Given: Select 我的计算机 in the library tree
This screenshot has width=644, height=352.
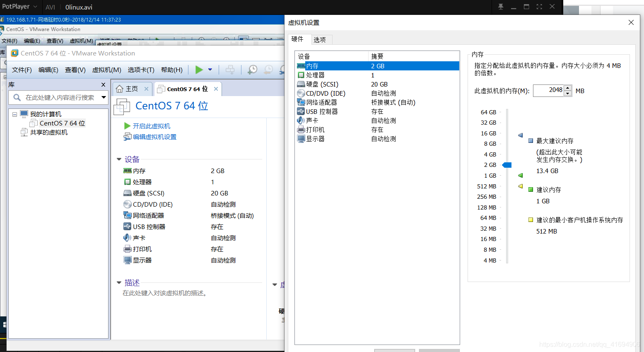Looking at the screenshot, I should coord(46,114).
